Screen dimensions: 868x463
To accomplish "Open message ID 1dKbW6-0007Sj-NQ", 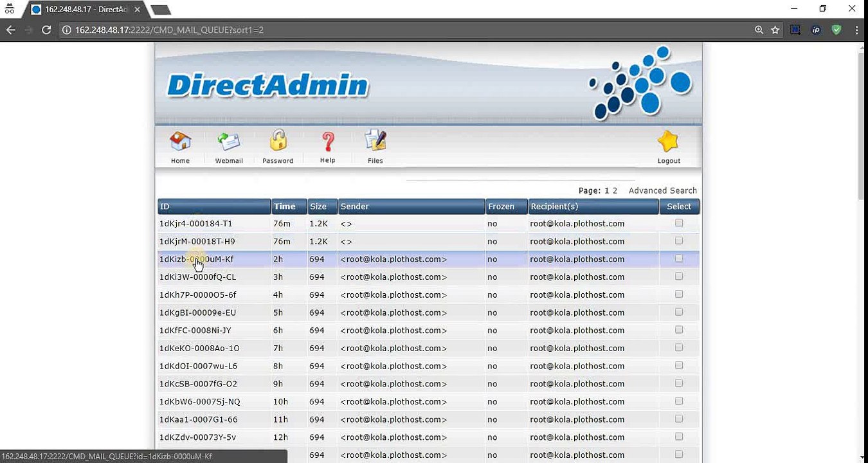I will pyautogui.click(x=200, y=402).
